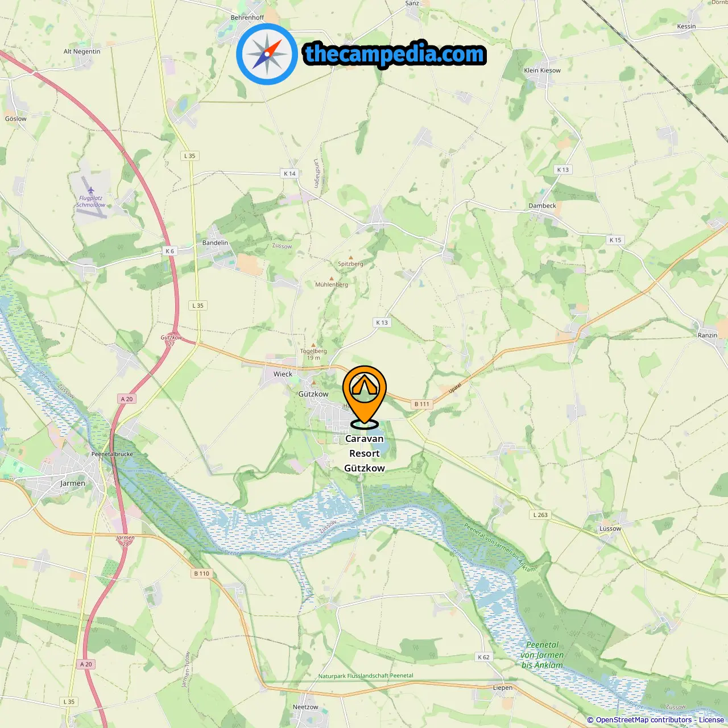728x728 pixels.
Task: Click the Naturpark Flusslandschaft Peenetal label
Action: pyautogui.click(x=366, y=676)
